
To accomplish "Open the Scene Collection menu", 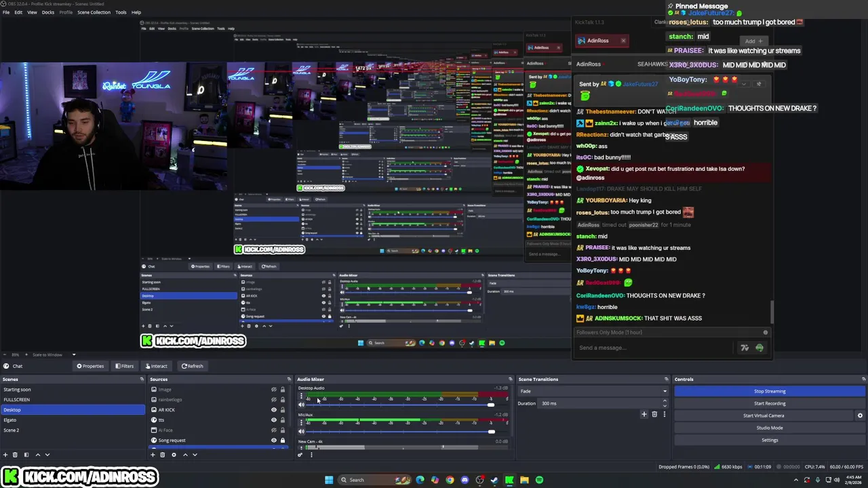I will coord(94,12).
